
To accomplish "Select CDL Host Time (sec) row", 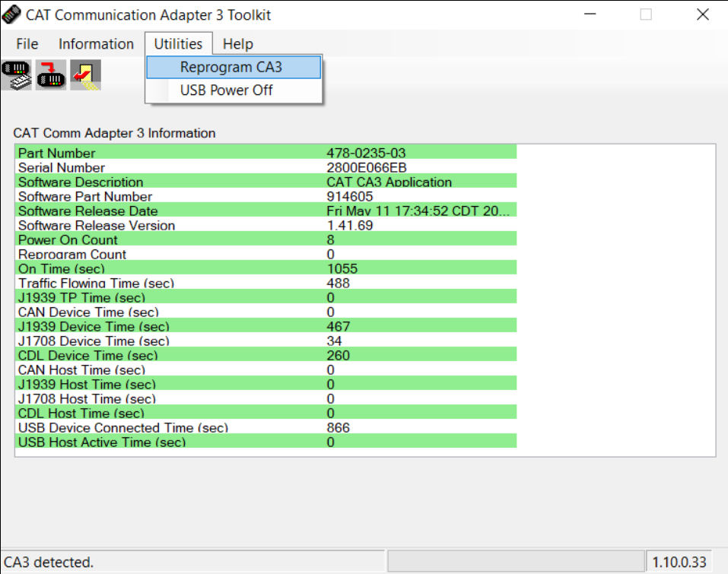I will coord(266,412).
